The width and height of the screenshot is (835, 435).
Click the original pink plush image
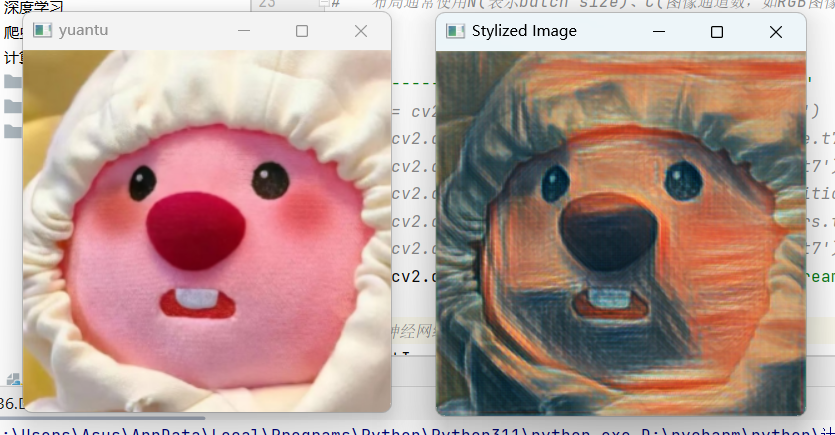207,231
